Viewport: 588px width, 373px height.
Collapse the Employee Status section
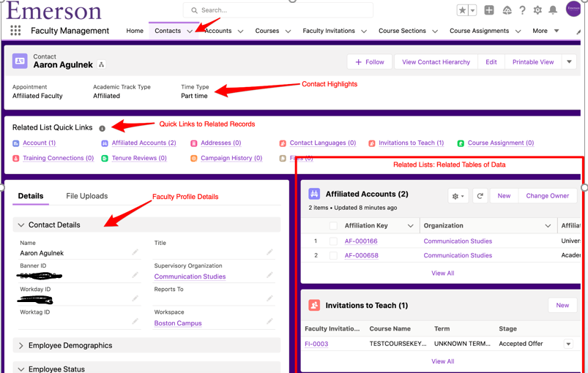coord(146,368)
